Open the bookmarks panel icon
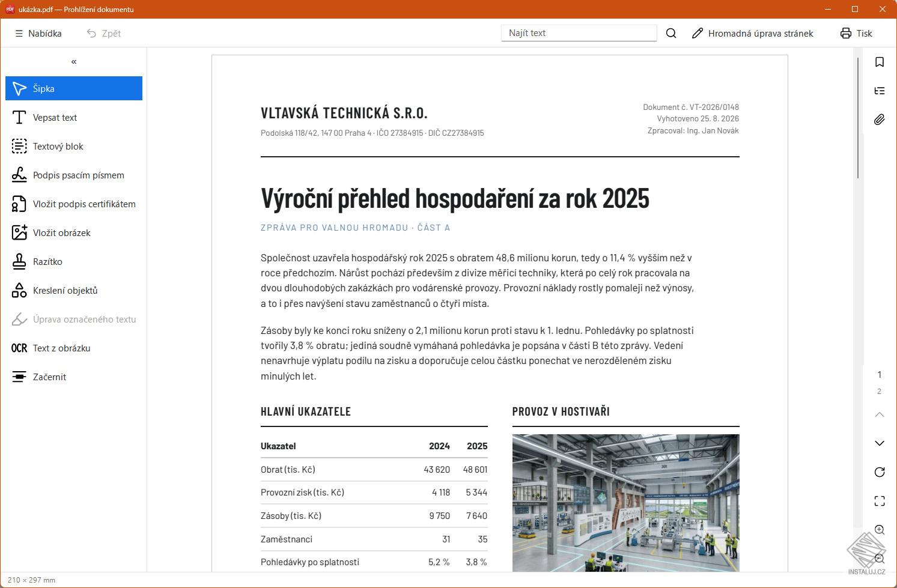The image size is (897, 588). (880, 62)
